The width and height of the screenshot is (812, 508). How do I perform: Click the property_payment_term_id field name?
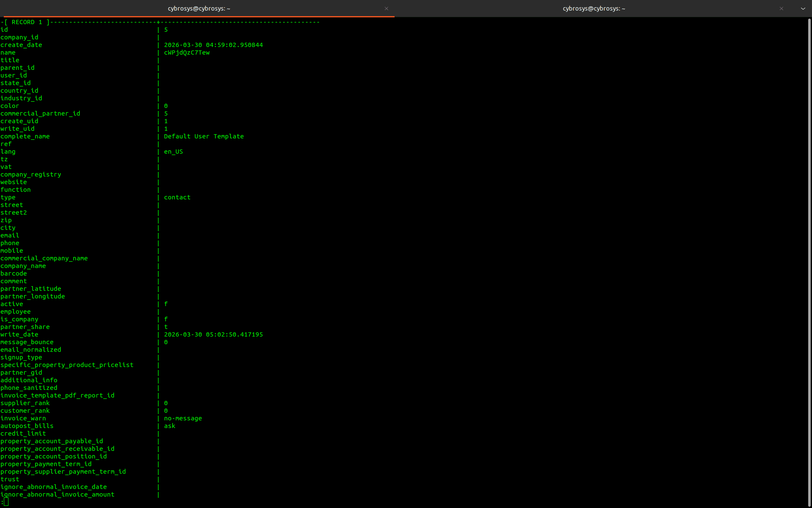click(46, 464)
